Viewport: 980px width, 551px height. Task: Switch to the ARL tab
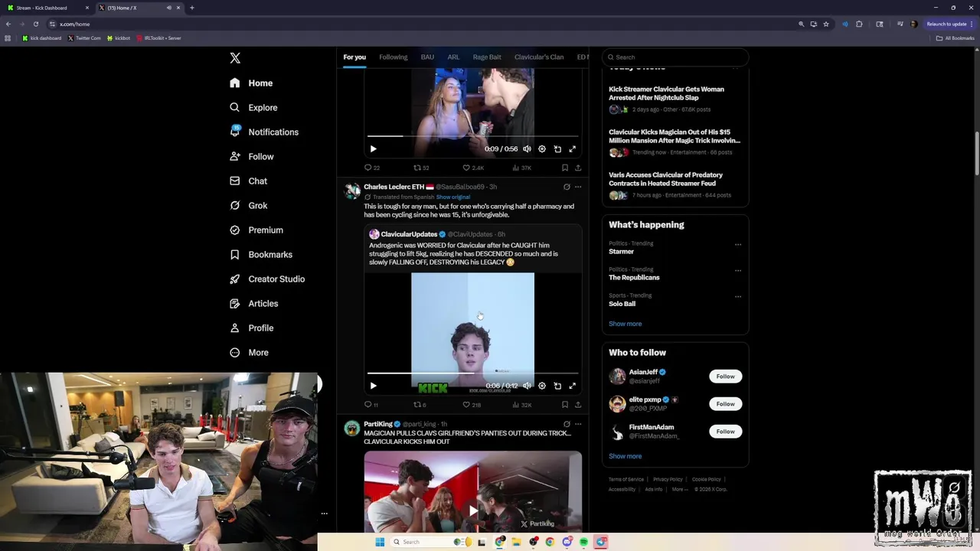point(453,57)
